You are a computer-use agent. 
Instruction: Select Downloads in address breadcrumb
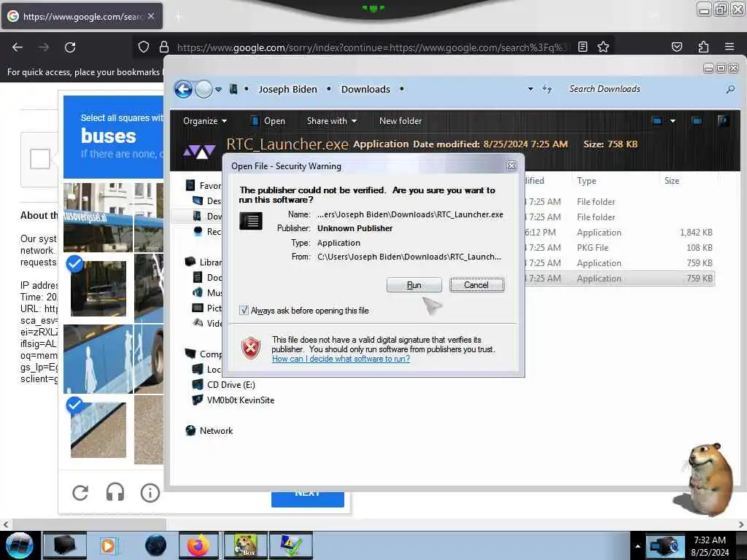(365, 89)
